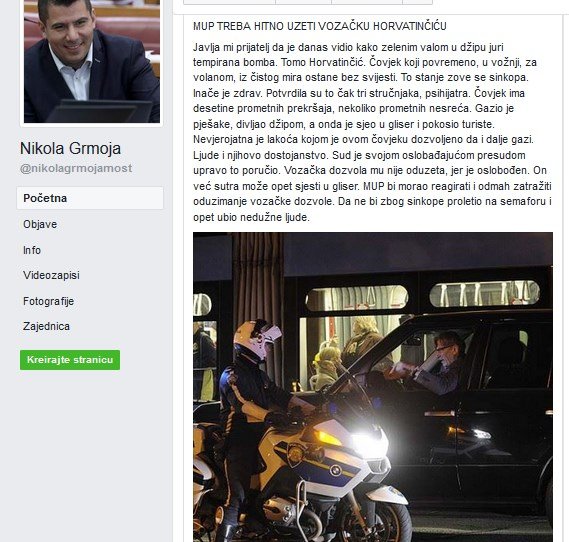Select the Početna tab in the sidebar
Image resolution: width=569 pixels, height=542 pixels.
tap(90, 198)
